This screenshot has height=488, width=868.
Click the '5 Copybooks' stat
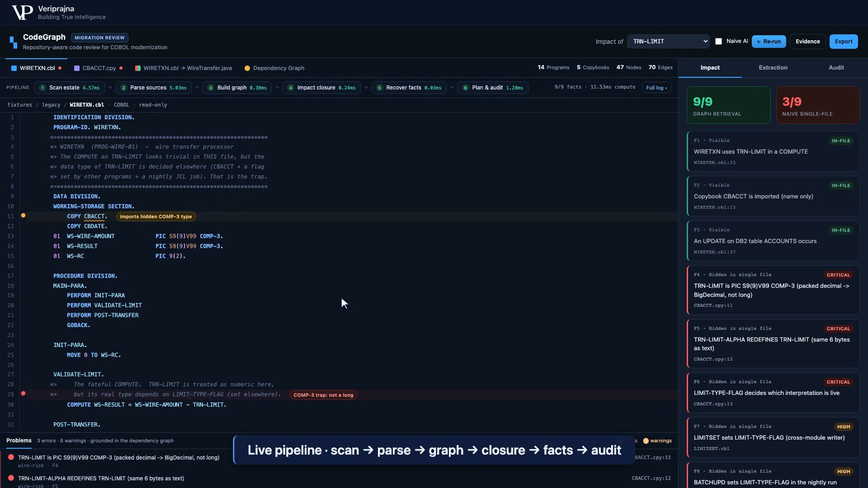[x=593, y=67]
